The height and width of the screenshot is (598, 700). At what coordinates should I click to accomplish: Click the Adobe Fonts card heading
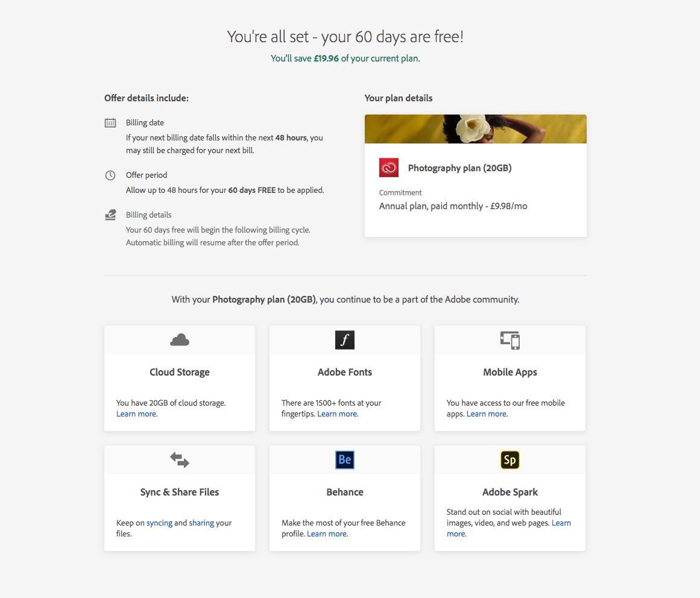coord(345,372)
